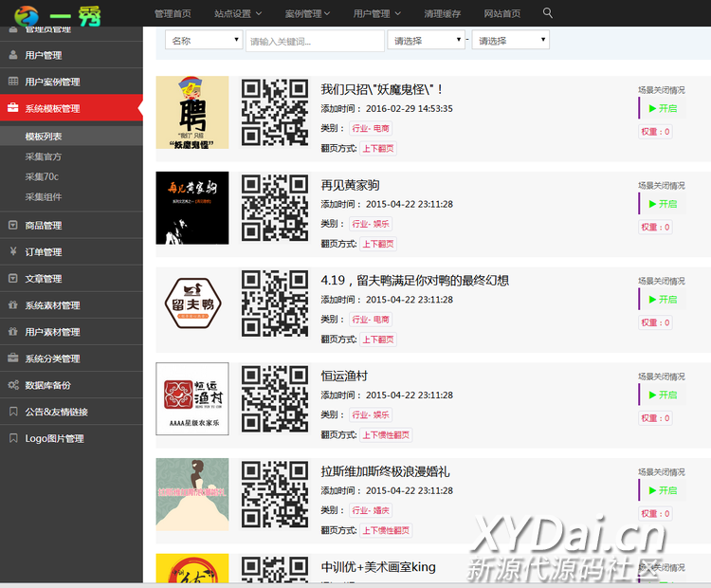Viewport: 711px width, 588px height.
Task: Click 留夫鸭 hexagon logo thumbnail
Action: [x=192, y=303]
